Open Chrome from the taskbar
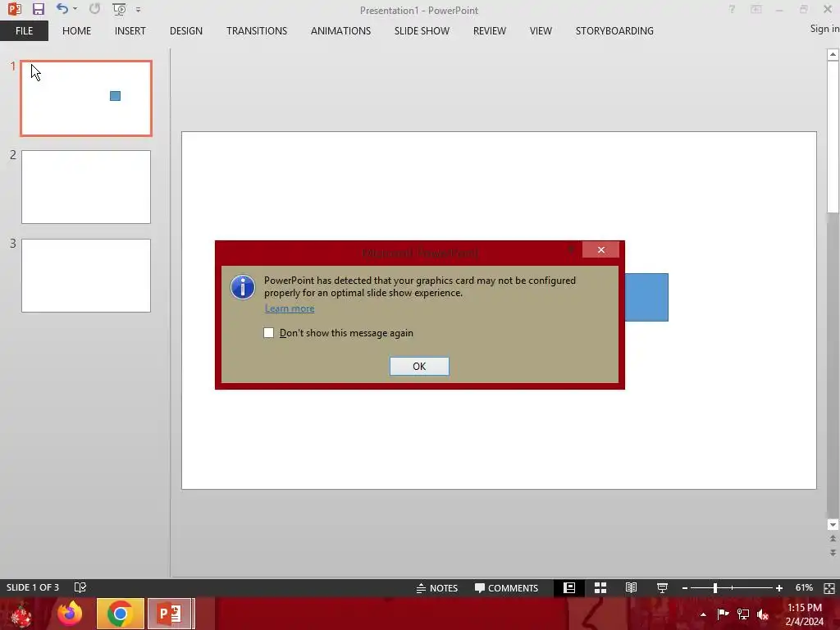Viewport: 840px width, 630px height. click(120, 614)
